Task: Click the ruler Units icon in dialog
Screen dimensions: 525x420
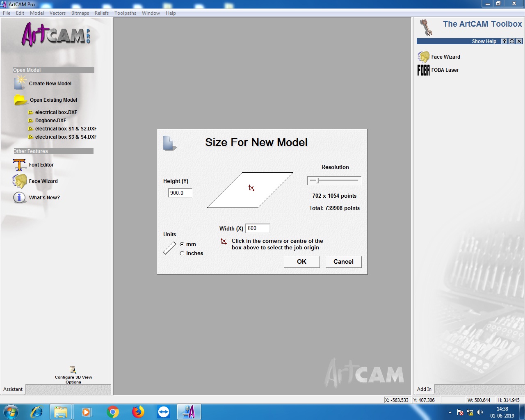Action: pos(169,248)
